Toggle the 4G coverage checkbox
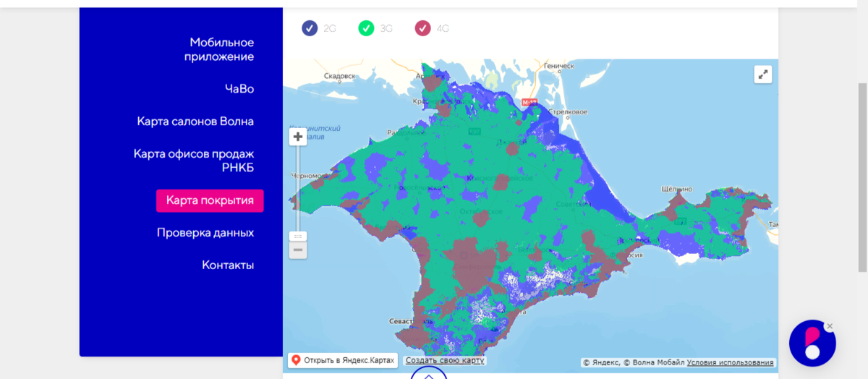868x379 pixels. [x=422, y=29]
